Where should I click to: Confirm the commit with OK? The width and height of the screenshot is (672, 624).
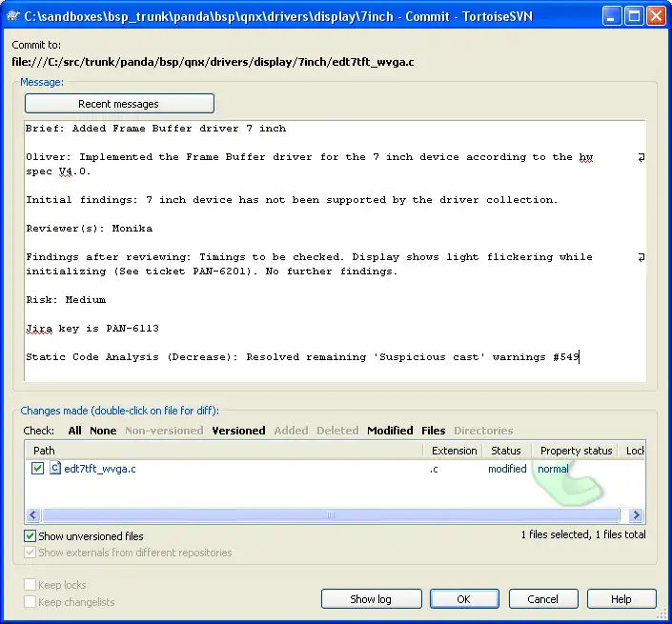tap(464, 598)
